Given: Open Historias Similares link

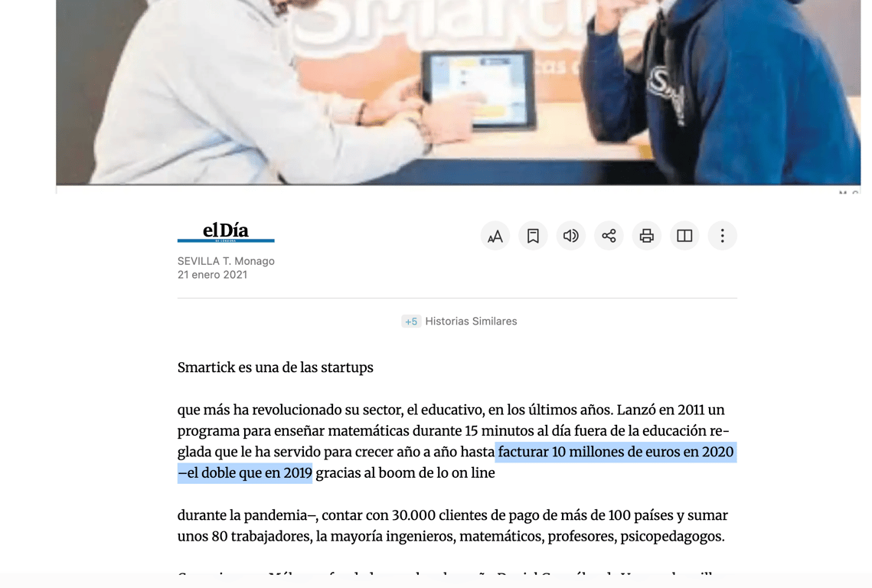Looking at the screenshot, I should 471,321.
